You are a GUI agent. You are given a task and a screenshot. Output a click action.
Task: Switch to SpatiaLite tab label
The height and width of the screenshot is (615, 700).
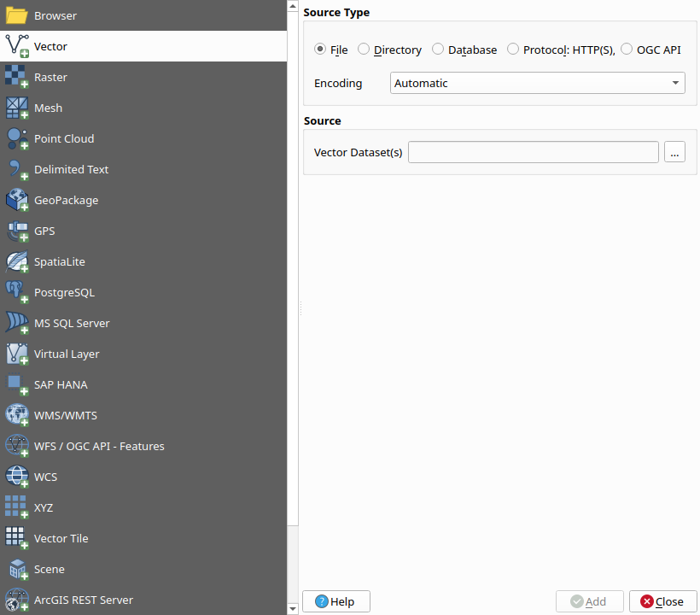click(60, 261)
